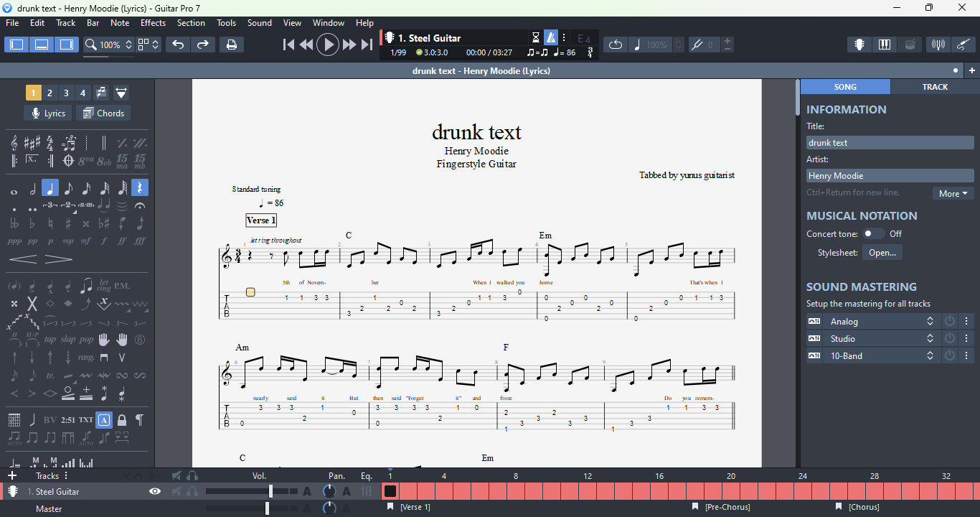Click the slap technique icon
The width and height of the screenshot is (980, 517).
[x=68, y=339]
